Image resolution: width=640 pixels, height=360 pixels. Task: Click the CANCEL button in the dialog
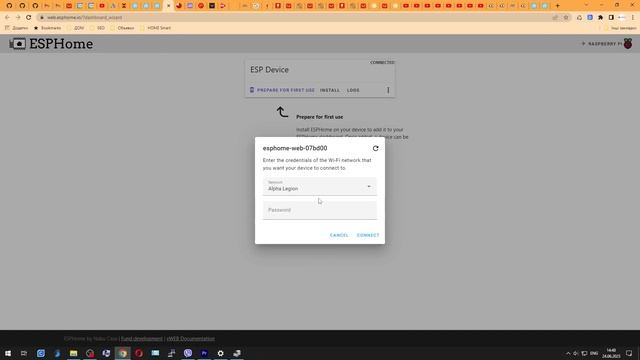point(339,235)
